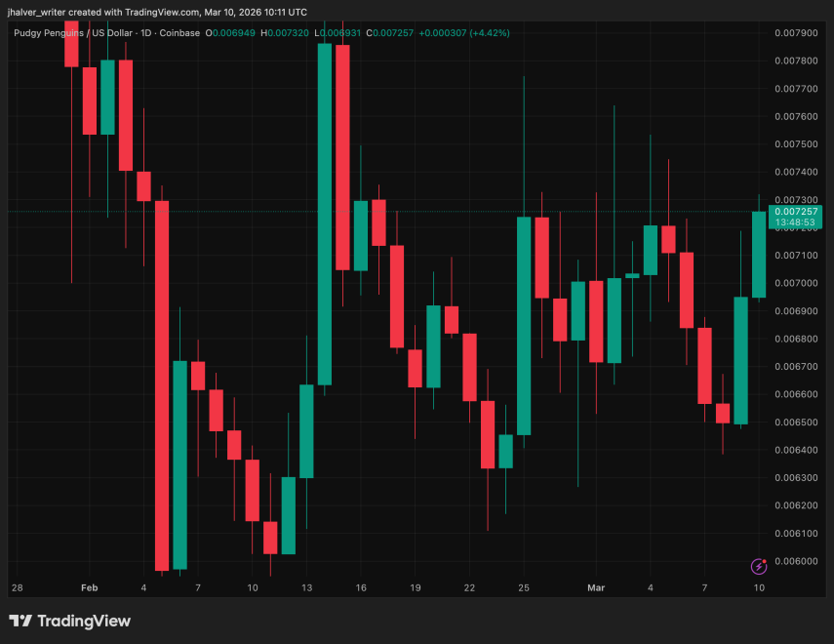Select the Pudgy Penguins / US Dollar title

pos(75,33)
